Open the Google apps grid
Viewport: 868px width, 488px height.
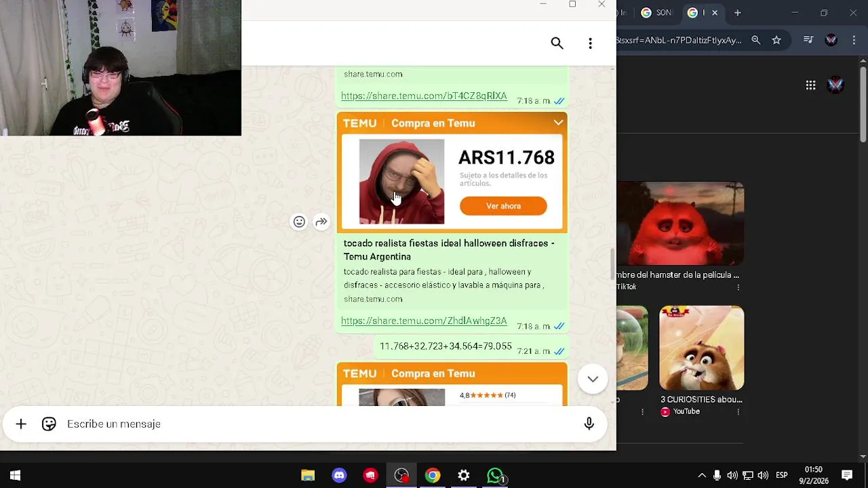(810, 85)
